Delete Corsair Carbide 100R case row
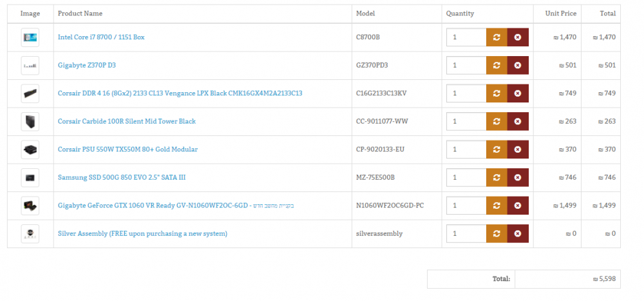 tap(518, 121)
